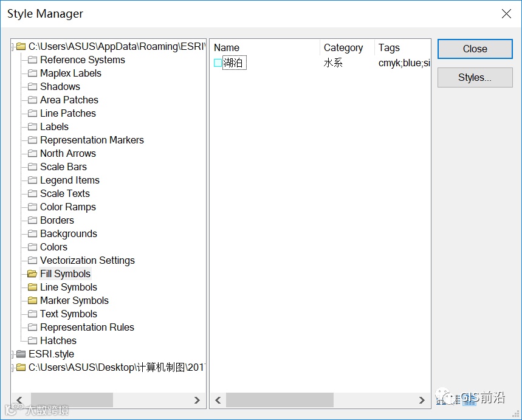Screen dimensions: 522x420
Task: Click the Representation Rules folder icon
Action: (32, 327)
